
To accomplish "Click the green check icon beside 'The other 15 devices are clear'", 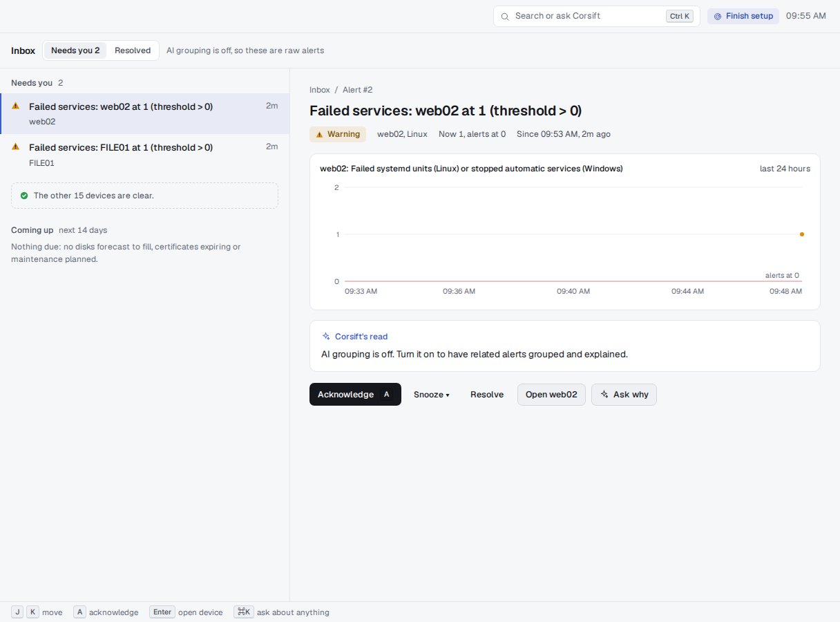I will 24,196.
